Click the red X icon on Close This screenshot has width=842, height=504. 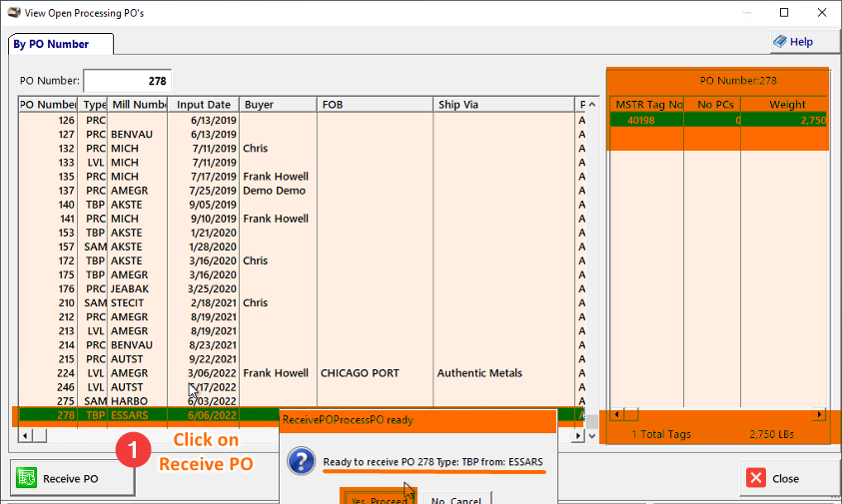tap(755, 478)
